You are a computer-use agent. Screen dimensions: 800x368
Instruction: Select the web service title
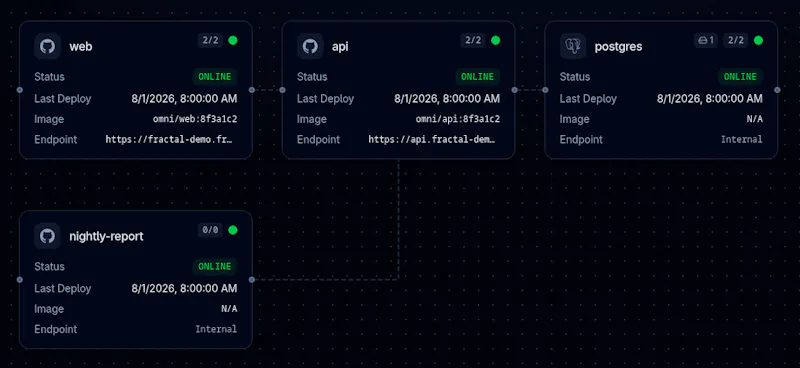[x=81, y=46]
